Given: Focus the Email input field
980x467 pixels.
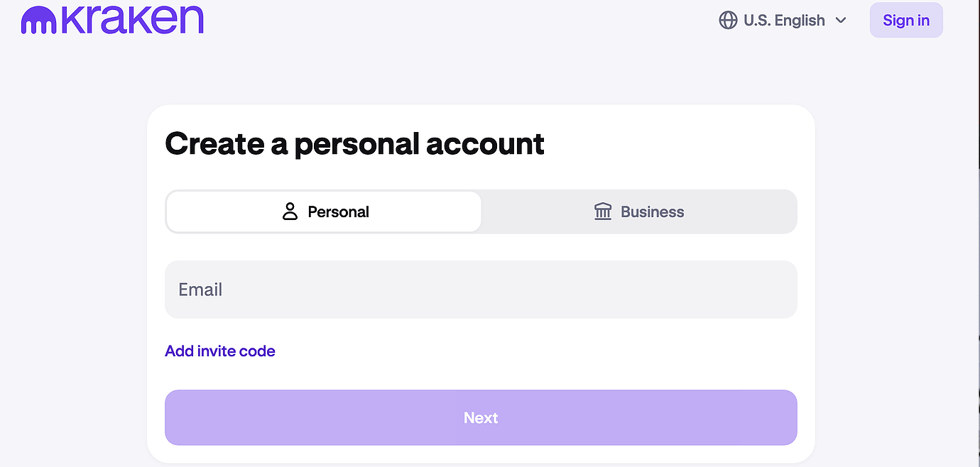Looking at the screenshot, I should pyautogui.click(x=481, y=290).
